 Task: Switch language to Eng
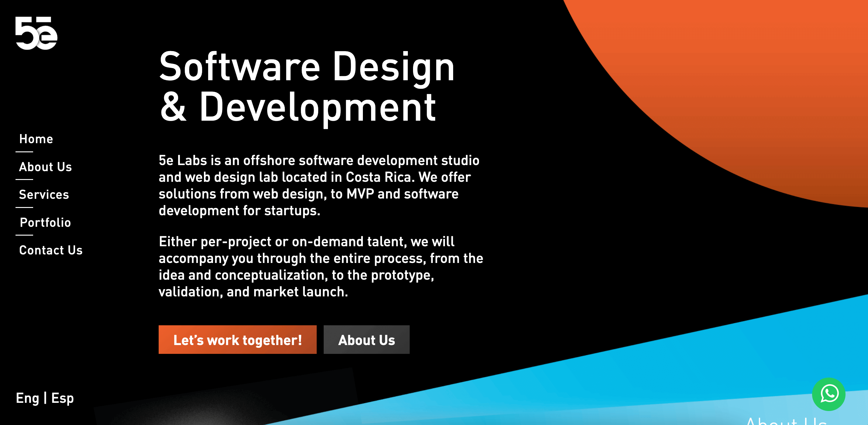pyautogui.click(x=28, y=398)
